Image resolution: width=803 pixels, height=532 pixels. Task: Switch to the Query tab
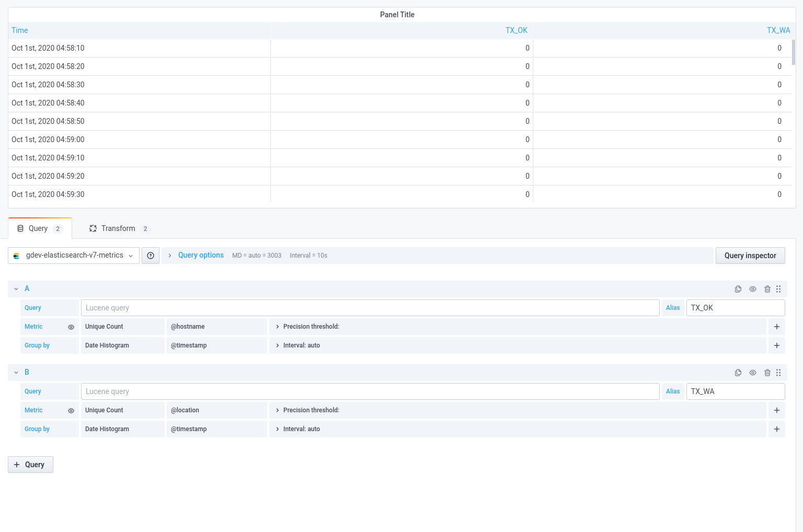40,228
